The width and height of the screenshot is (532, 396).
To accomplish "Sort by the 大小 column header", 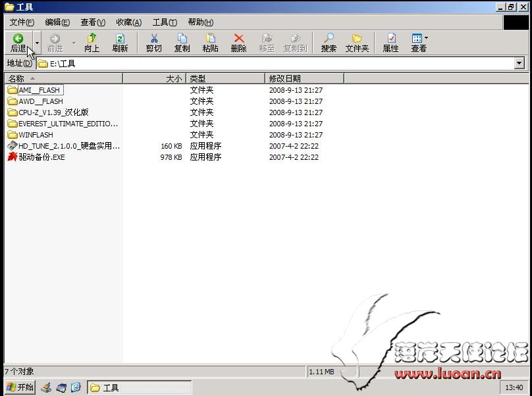I will (x=154, y=79).
